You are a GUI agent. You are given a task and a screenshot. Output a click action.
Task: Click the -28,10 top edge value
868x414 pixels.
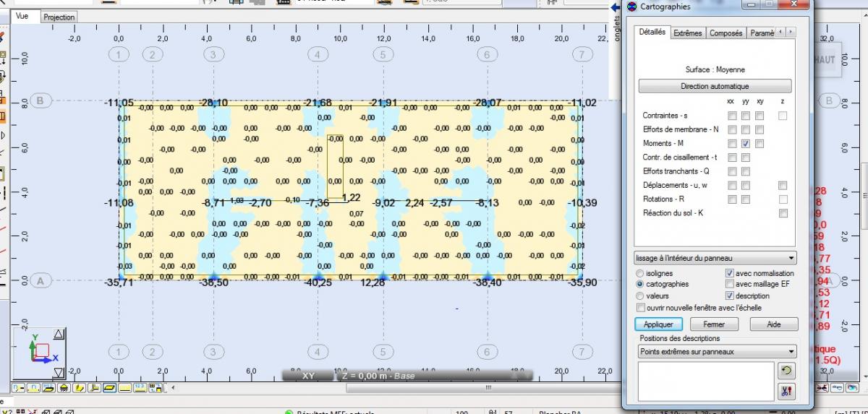[213, 103]
